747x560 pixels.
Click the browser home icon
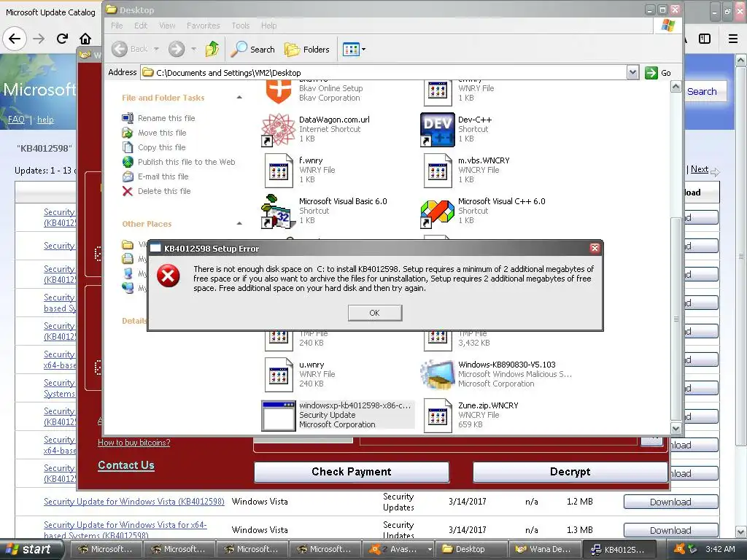coord(85,39)
